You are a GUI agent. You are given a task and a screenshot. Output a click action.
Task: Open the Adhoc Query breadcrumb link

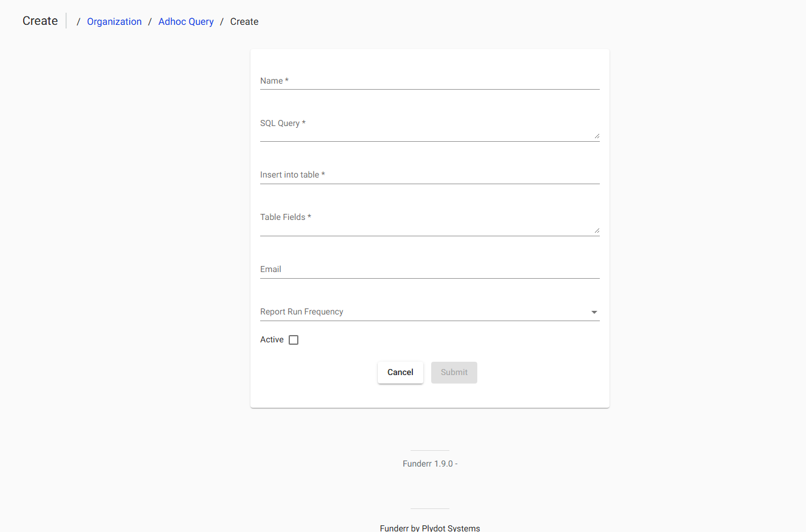click(x=186, y=21)
